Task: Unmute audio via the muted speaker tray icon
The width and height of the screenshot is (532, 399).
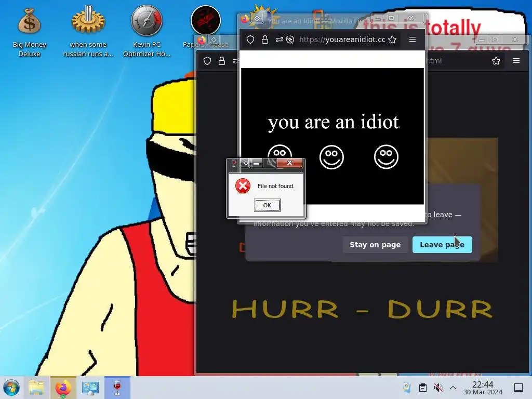Action: coord(438,388)
